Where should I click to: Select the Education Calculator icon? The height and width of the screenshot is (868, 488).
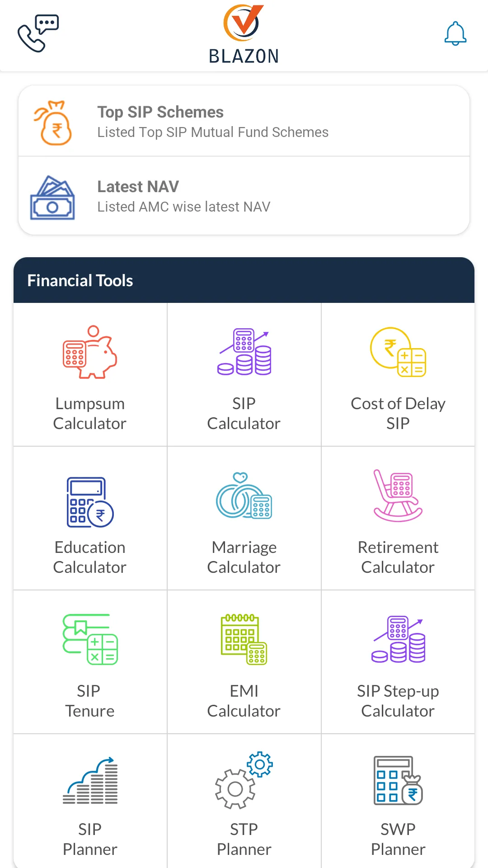coord(90,502)
